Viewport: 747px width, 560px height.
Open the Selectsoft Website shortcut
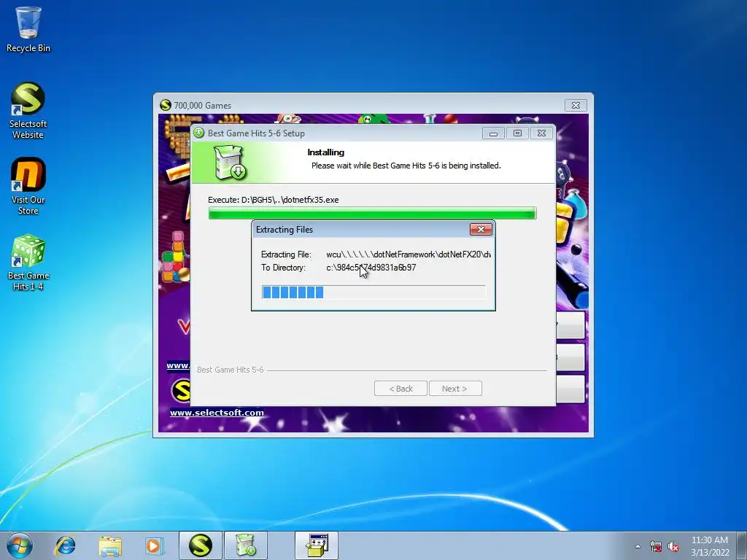point(28,111)
